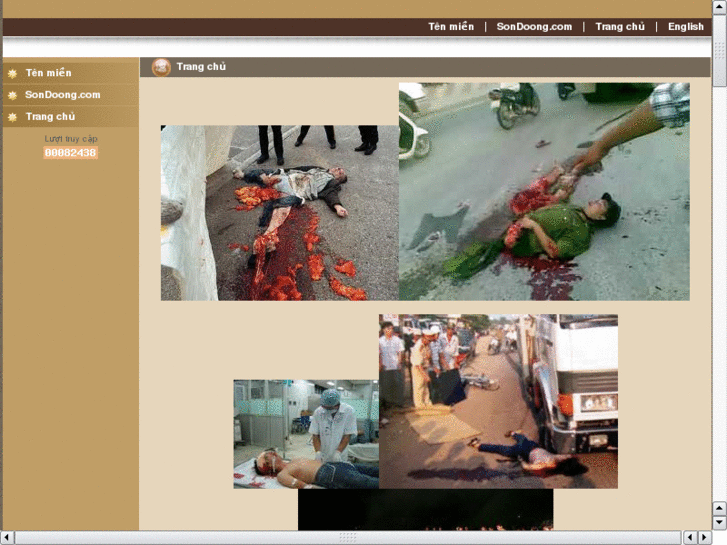Click the horizontal scrollbar left arrow

click(6, 537)
